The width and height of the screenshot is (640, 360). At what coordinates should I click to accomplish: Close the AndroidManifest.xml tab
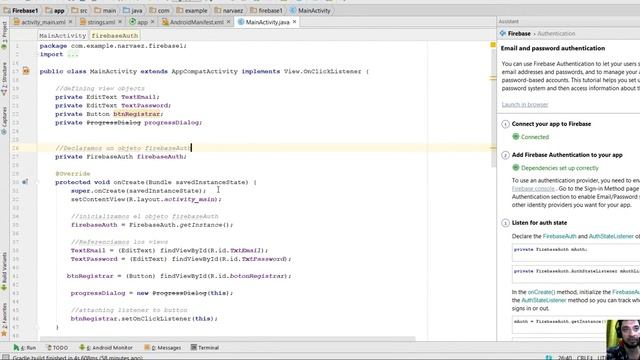click(228, 22)
